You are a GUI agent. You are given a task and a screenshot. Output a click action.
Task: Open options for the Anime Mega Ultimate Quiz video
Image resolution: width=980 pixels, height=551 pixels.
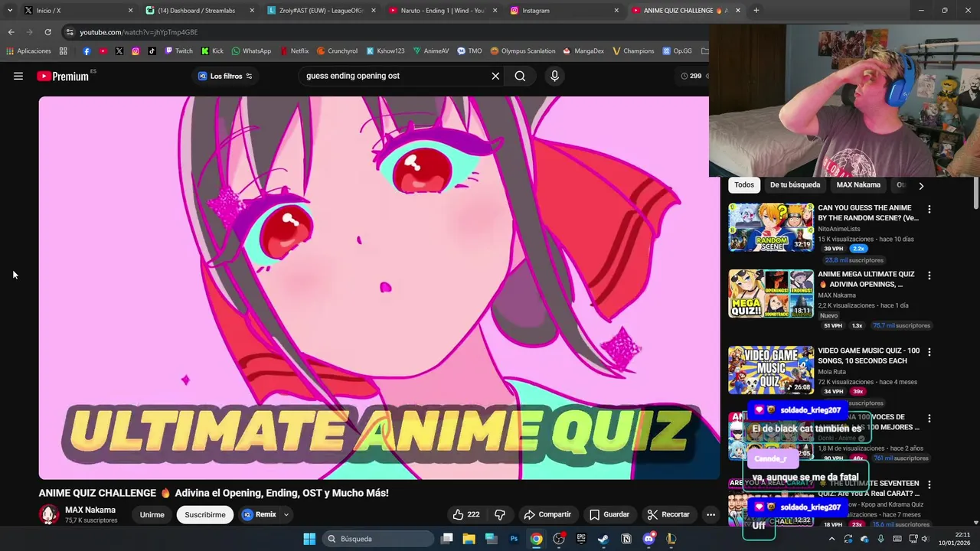[x=929, y=275]
